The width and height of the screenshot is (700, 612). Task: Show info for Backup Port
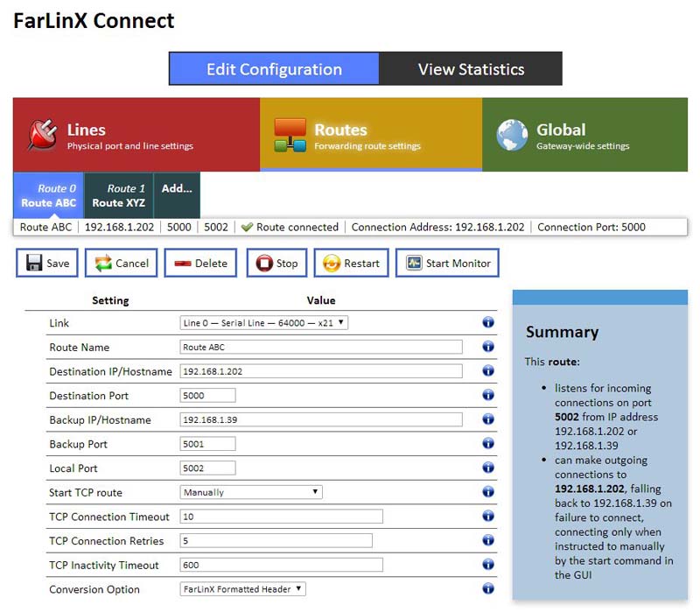point(488,443)
